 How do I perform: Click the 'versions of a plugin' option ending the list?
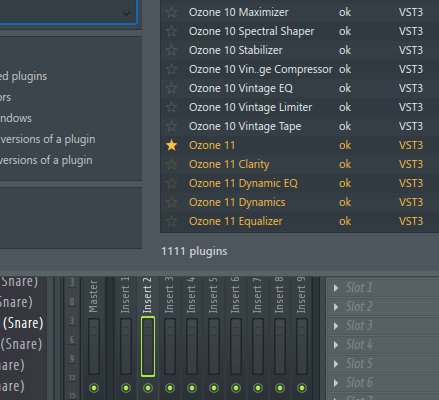click(x=46, y=160)
